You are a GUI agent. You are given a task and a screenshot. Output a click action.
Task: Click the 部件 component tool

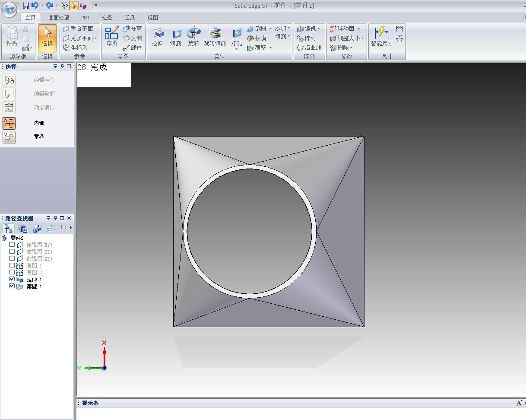point(132,48)
